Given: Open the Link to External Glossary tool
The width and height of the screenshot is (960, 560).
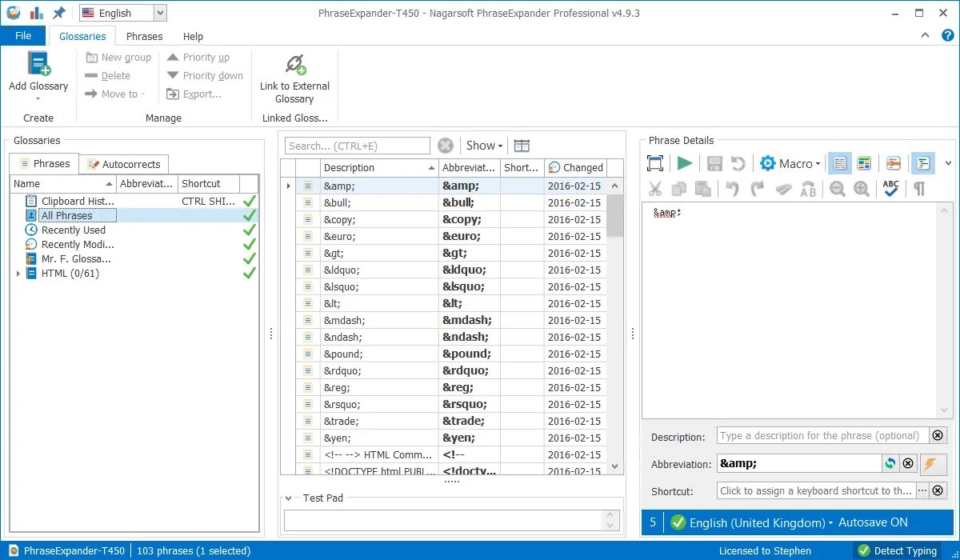Looking at the screenshot, I should point(294,76).
